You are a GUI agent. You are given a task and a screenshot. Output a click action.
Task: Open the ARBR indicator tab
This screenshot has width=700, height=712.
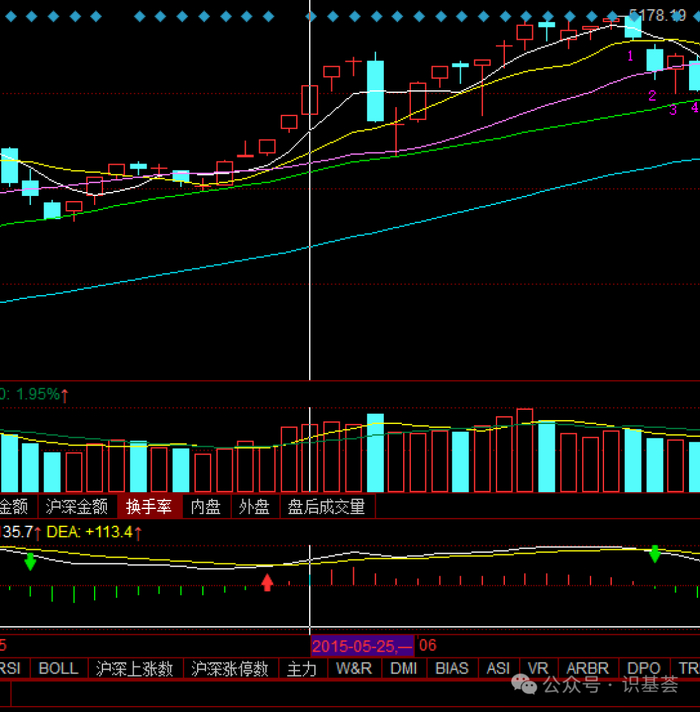pyautogui.click(x=587, y=668)
